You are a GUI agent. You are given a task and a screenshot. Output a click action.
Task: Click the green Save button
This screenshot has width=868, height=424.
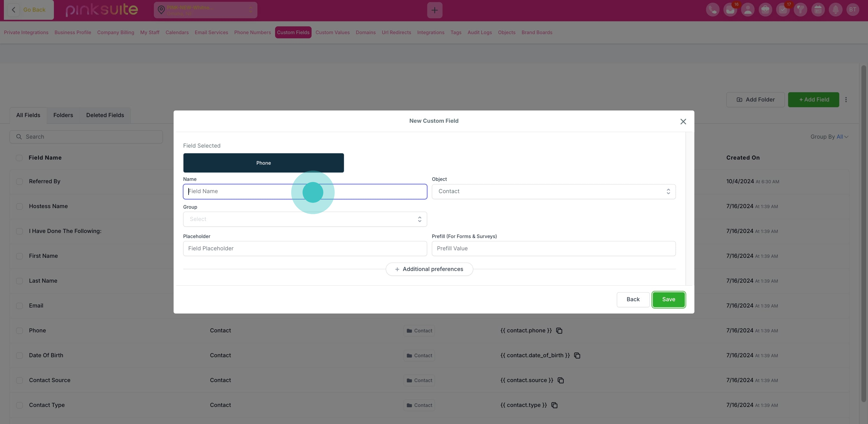(x=668, y=299)
